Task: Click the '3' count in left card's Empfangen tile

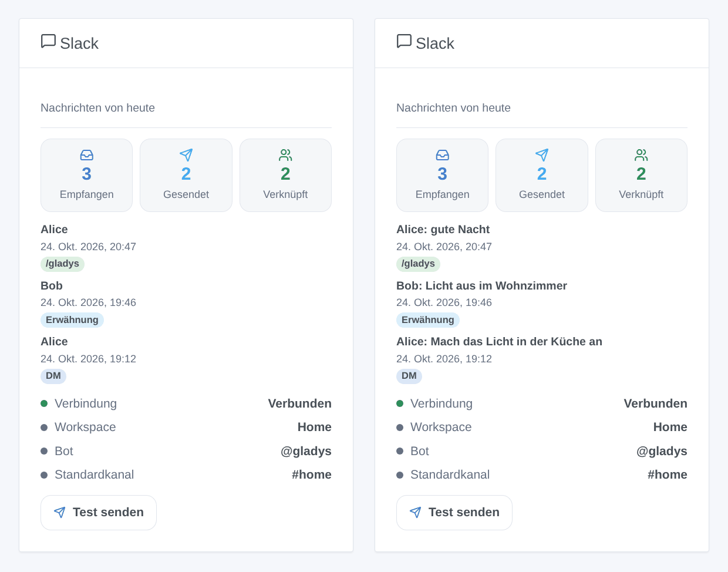Action: 87,174
